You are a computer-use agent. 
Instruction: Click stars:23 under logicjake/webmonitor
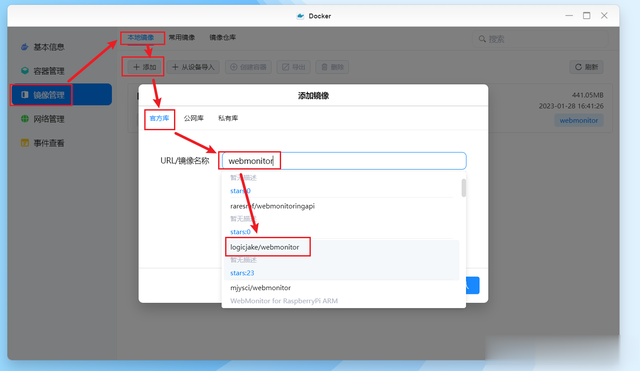pyautogui.click(x=242, y=273)
